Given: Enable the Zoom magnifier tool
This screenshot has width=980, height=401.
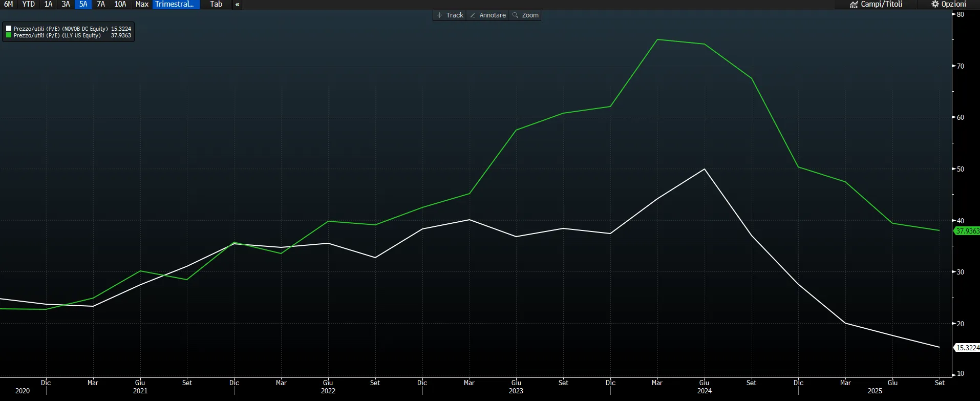Looking at the screenshot, I should [525, 15].
